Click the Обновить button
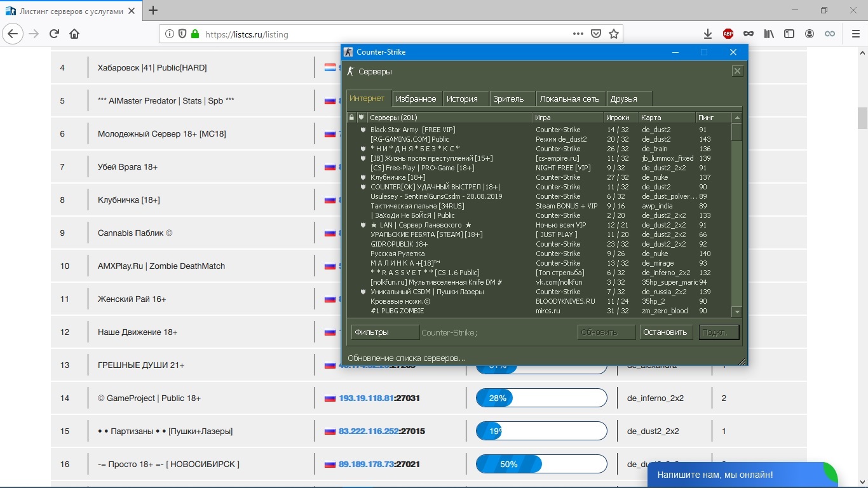The image size is (868, 488). click(606, 332)
